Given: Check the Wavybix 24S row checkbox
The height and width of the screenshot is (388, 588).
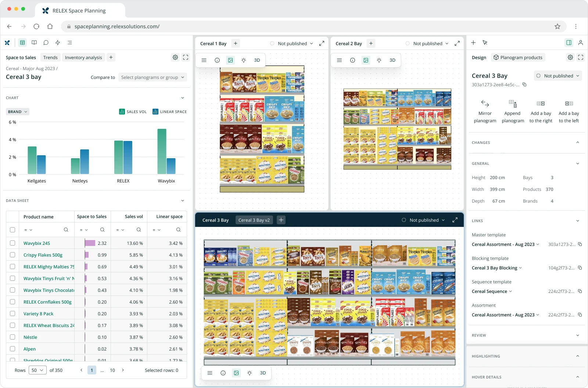Looking at the screenshot, I should point(12,243).
